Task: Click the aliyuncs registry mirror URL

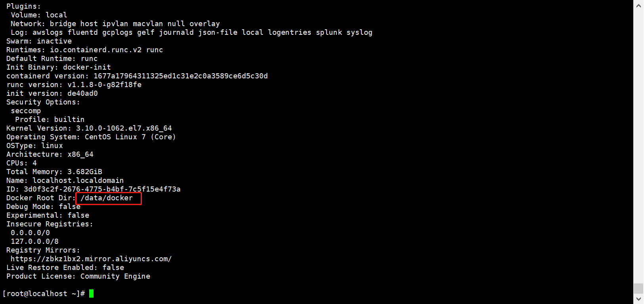Action: coord(91,259)
